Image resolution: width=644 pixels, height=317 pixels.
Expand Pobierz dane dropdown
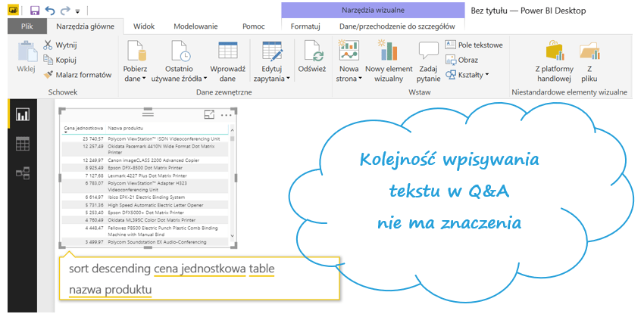[136, 78]
